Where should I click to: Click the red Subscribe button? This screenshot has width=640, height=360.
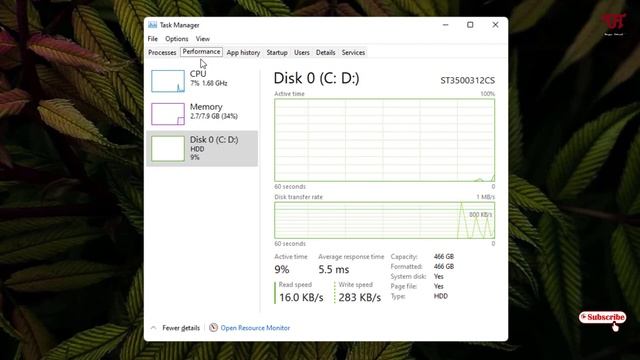602,317
